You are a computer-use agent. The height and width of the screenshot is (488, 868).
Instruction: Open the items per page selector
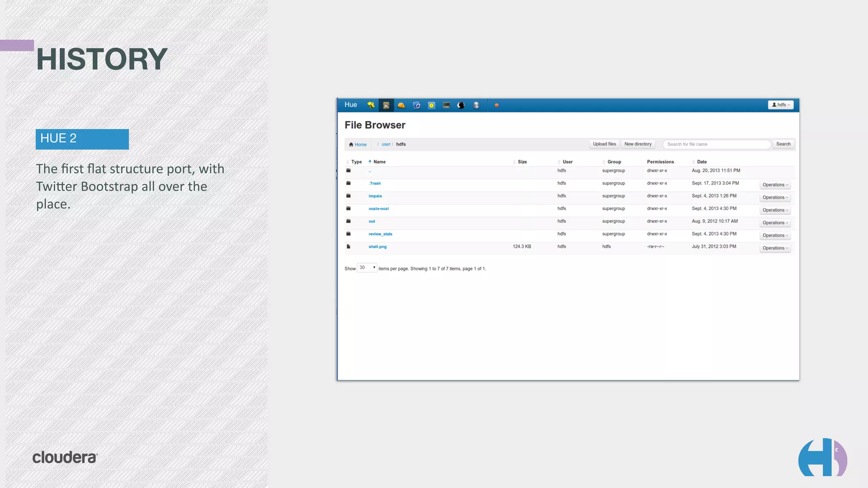point(367,268)
